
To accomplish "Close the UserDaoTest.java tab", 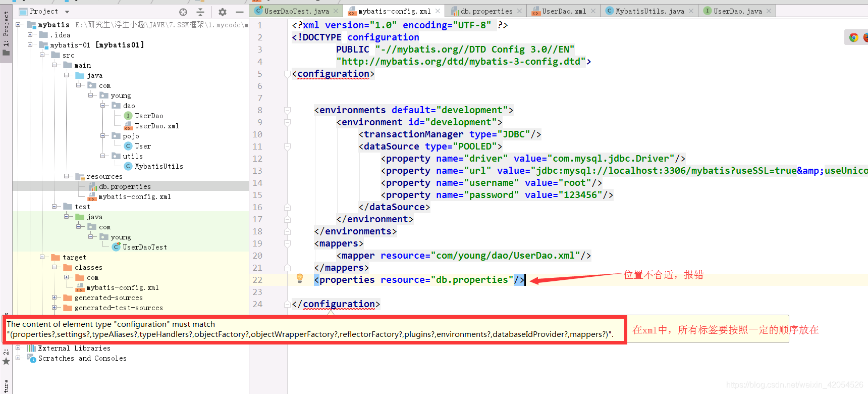I will [x=336, y=11].
